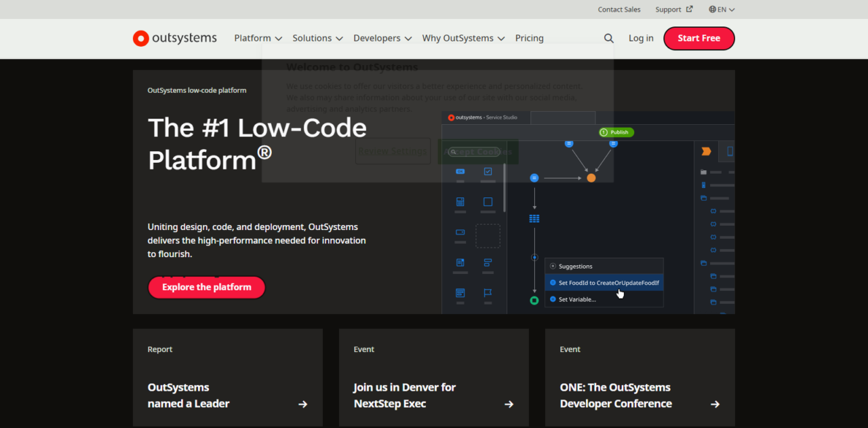Click Explore the platform button
This screenshot has width=868, height=428.
coord(207,288)
